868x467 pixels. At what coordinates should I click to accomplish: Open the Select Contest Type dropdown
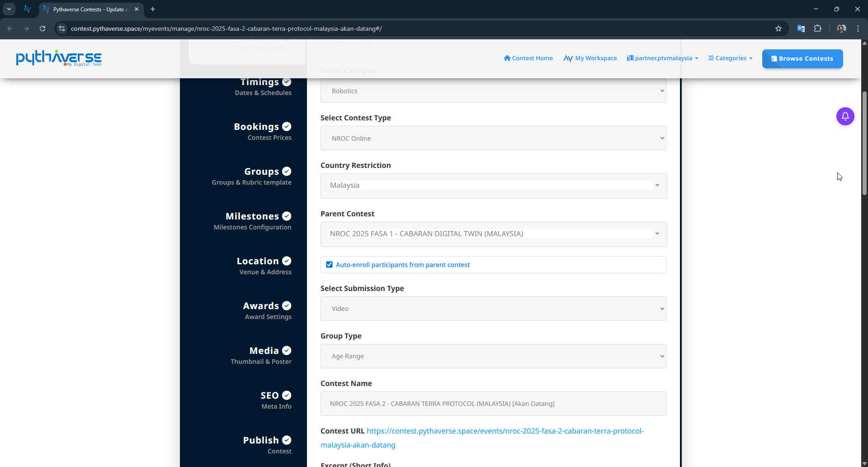click(x=493, y=138)
